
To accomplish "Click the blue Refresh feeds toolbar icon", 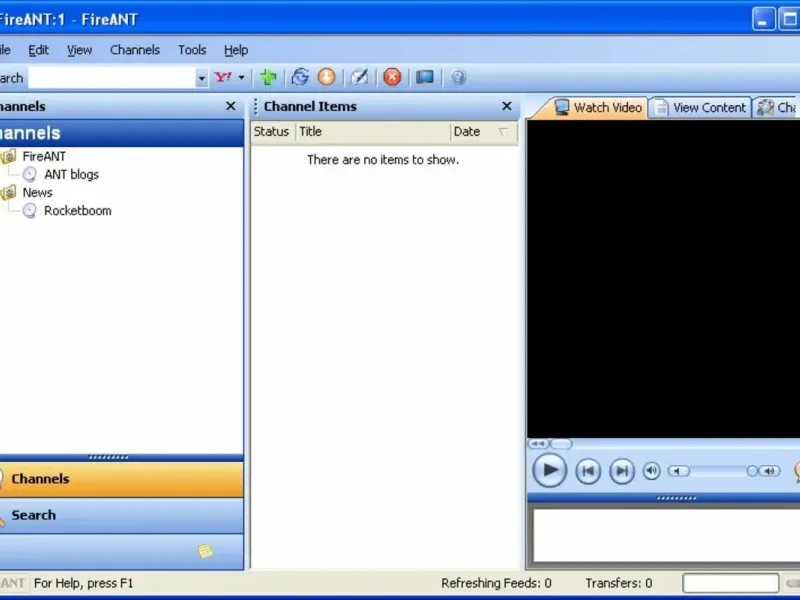I will tap(300, 78).
